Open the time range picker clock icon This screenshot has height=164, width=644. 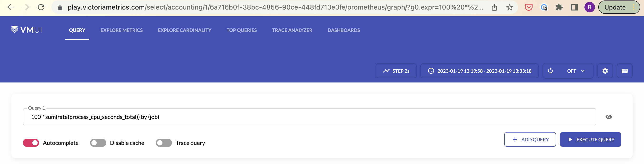[x=431, y=71]
